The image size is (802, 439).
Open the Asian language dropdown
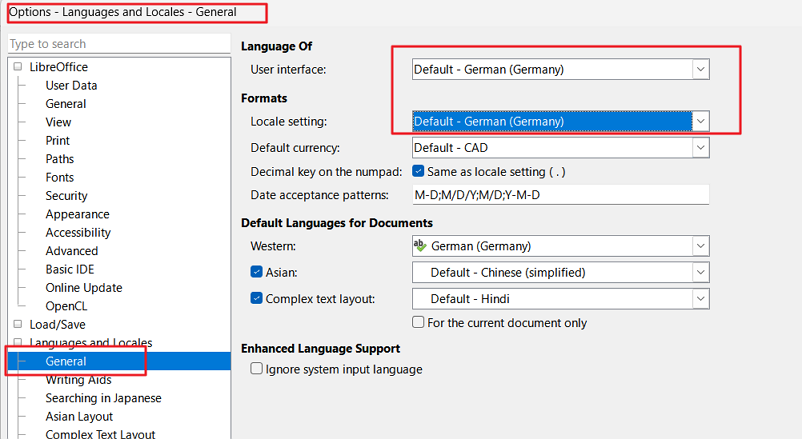coord(701,272)
